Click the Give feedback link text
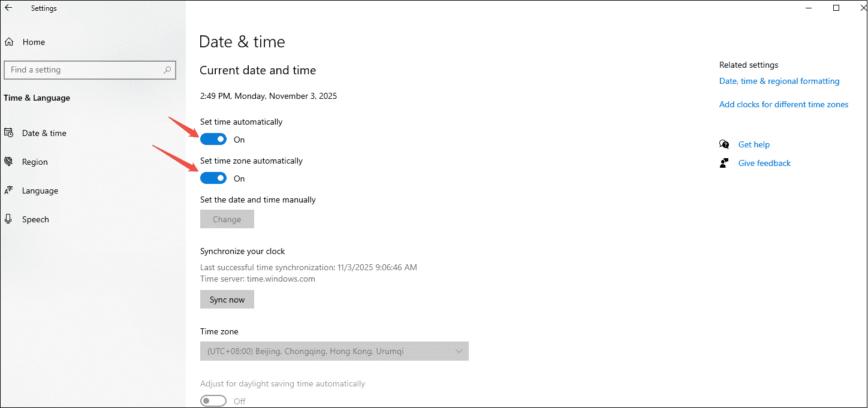This screenshot has width=868, height=408. tap(764, 162)
